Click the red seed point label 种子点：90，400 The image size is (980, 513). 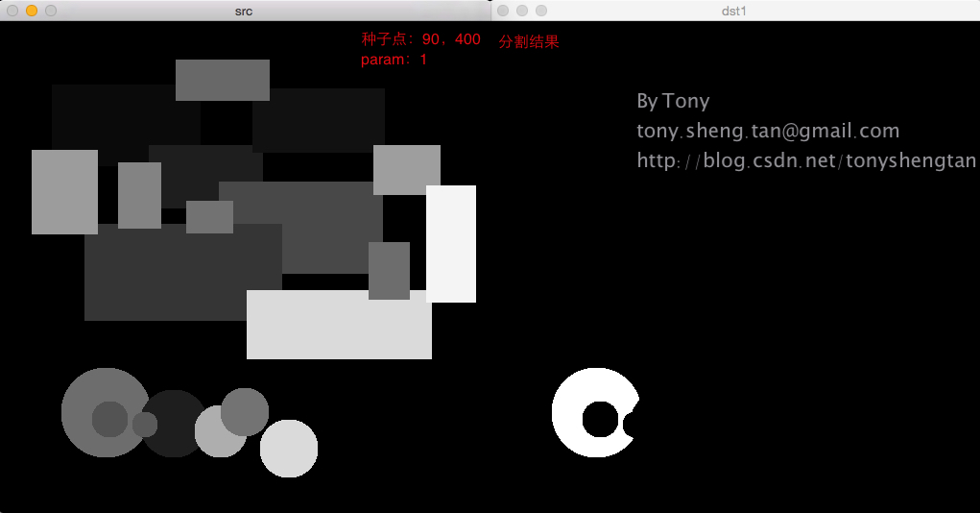point(420,39)
